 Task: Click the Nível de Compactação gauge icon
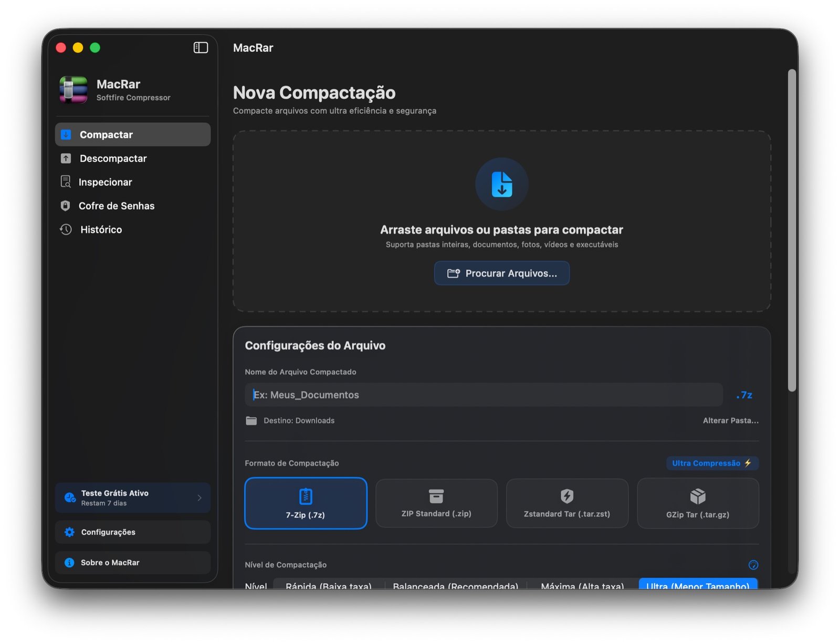pyautogui.click(x=753, y=565)
